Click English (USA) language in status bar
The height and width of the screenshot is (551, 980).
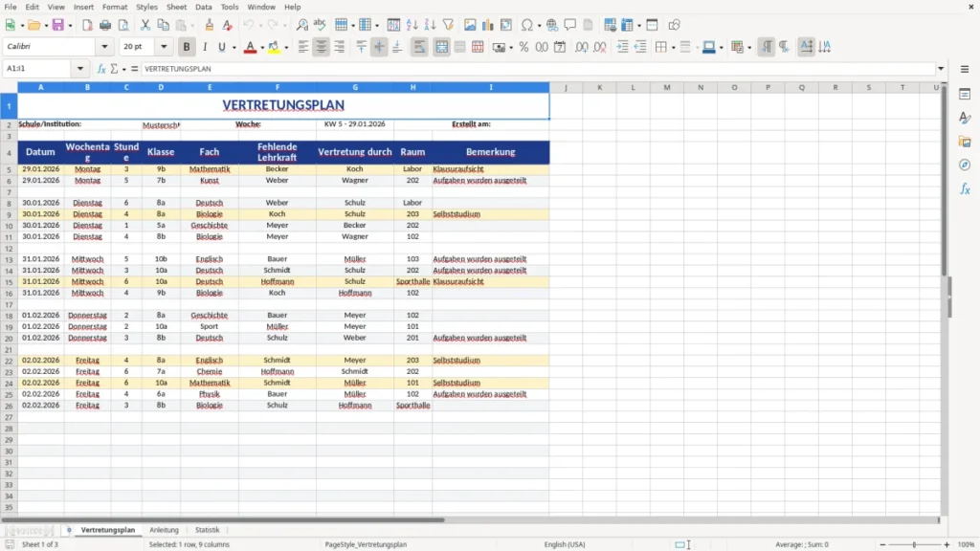click(x=565, y=544)
